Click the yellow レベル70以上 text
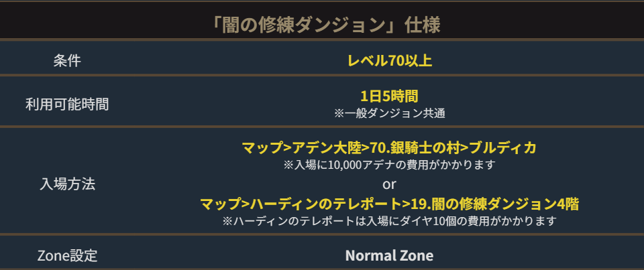 point(389,60)
